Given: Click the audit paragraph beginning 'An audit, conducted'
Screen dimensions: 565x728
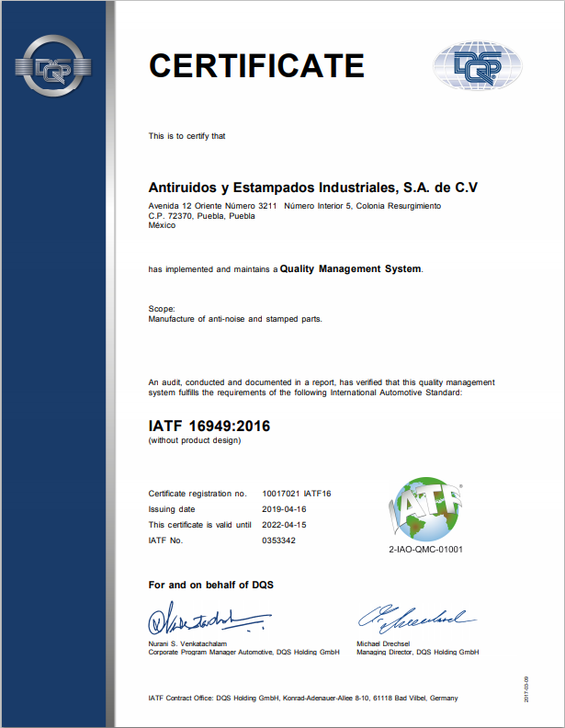Looking at the screenshot, I should pos(322,387).
